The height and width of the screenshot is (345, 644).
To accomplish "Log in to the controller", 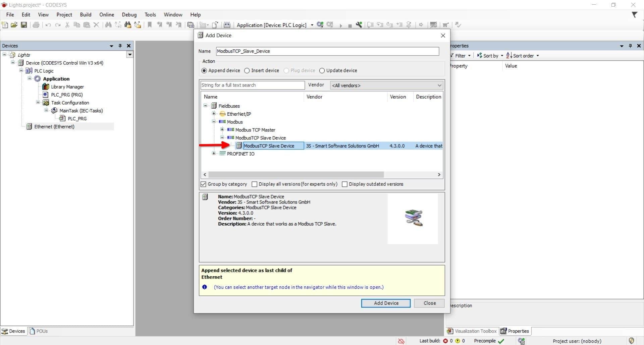I will 320,25.
